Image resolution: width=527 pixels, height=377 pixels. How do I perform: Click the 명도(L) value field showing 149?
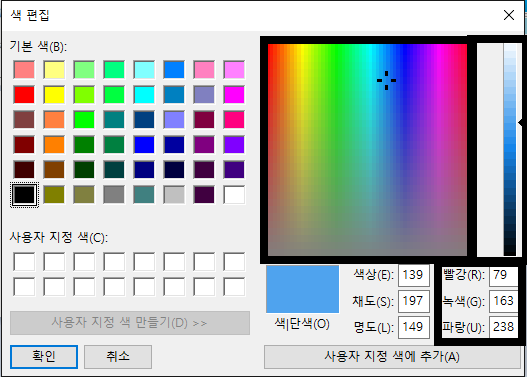[414, 327]
